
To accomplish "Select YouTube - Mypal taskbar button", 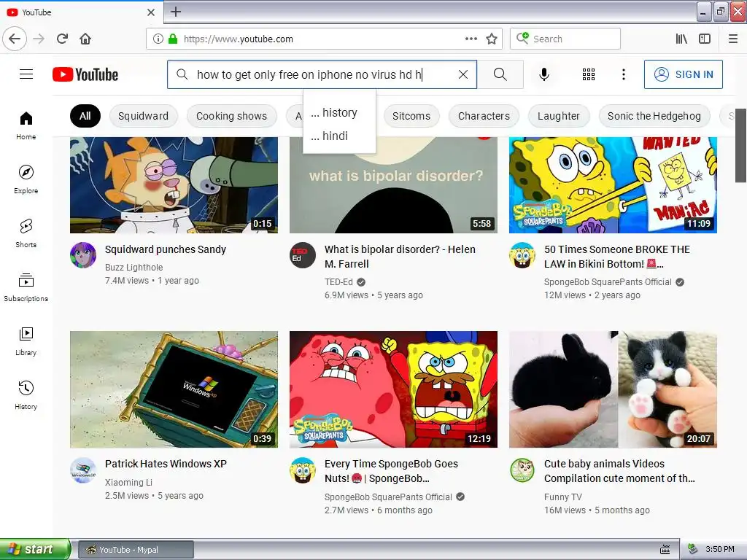I will [x=136, y=550].
